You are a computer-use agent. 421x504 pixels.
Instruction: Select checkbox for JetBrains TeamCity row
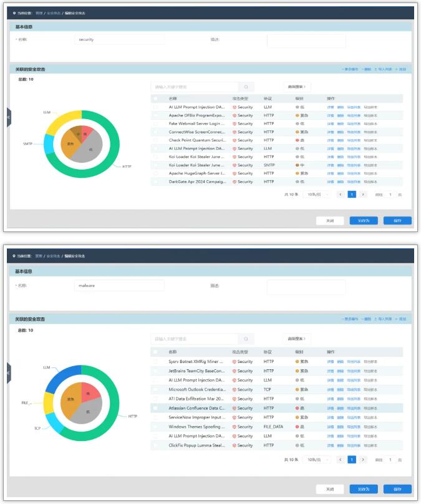click(155, 371)
